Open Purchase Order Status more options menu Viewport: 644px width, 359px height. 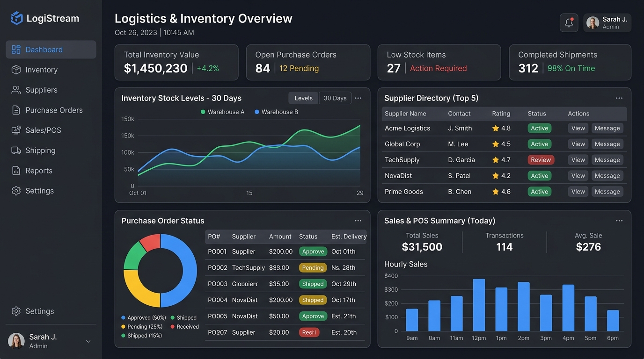[358, 221]
